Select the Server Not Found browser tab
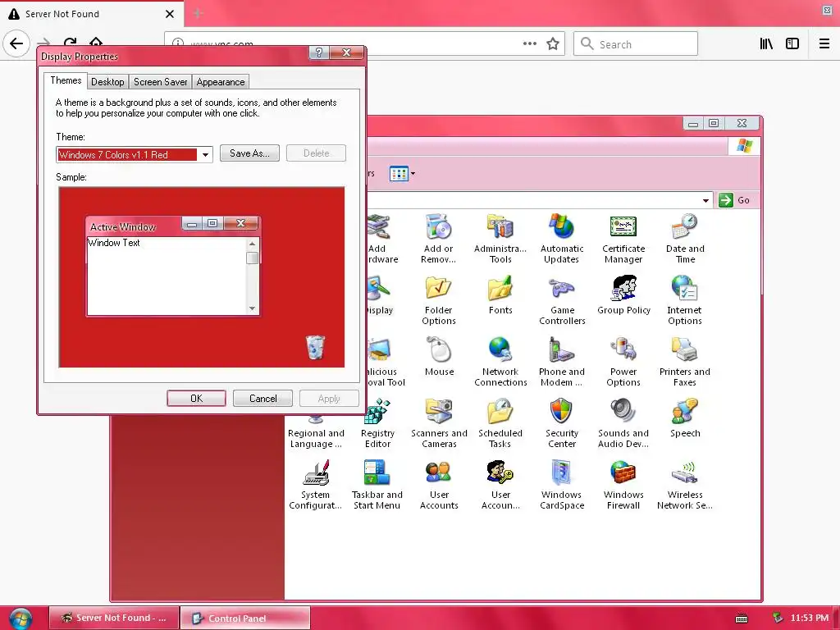Viewport: 840px width, 630px height. coord(91,14)
